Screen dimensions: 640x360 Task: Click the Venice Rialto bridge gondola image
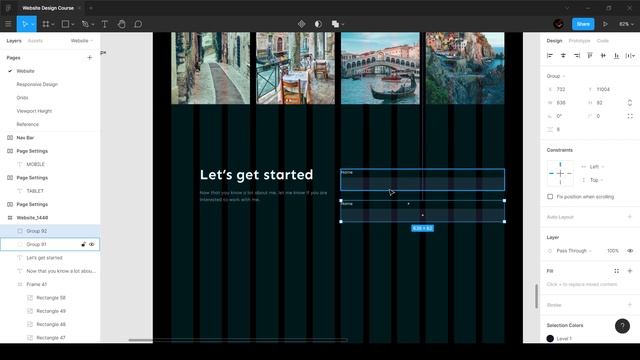click(x=380, y=68)
